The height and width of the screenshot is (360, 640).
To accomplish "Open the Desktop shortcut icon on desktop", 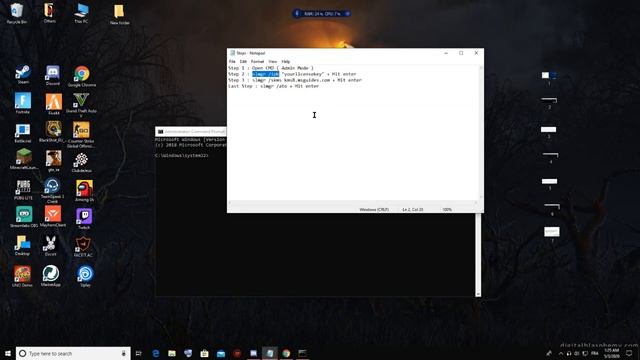I will (x=22, y=245).
